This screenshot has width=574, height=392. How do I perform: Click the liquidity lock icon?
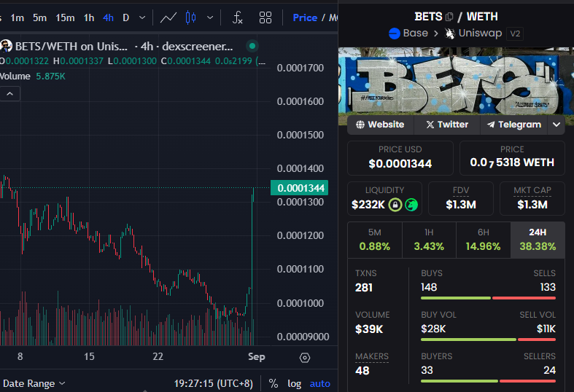point(395,205)
